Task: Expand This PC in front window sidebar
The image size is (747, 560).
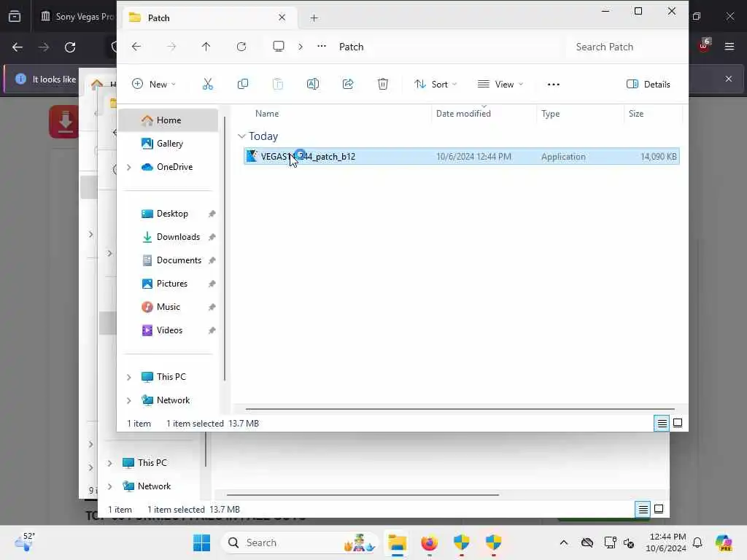Action: pyautogui.click(x=128, y=377)
